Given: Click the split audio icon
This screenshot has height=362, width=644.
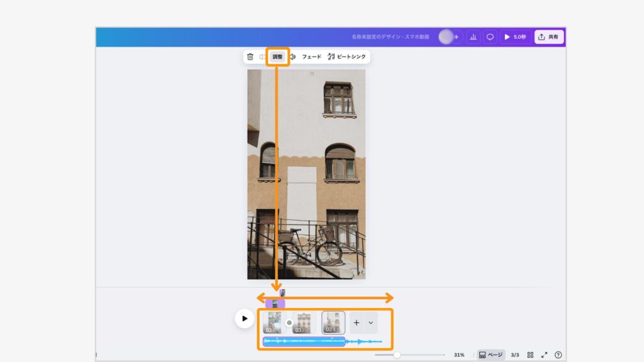Looking at the screenshot, I should [x=263, y=57].
